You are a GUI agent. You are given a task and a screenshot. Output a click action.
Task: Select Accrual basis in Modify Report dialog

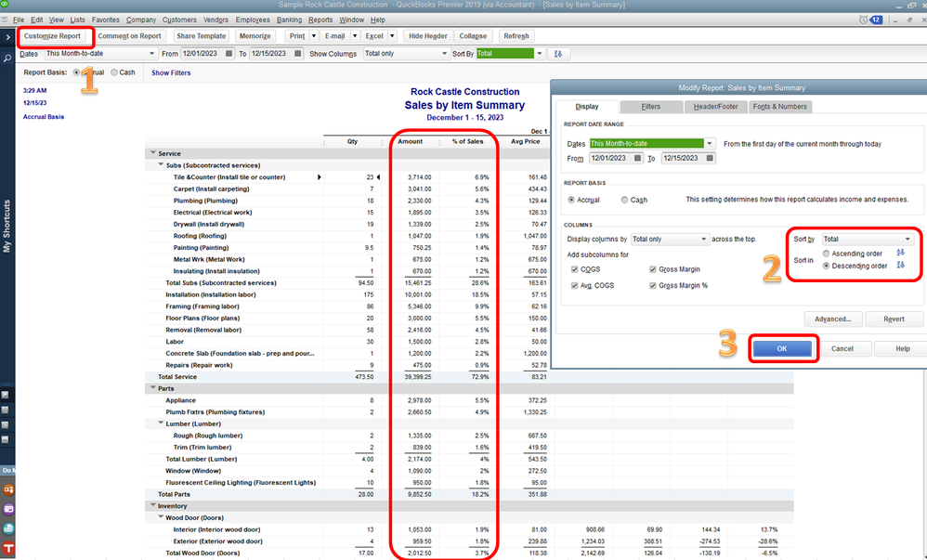tap(571, 200)
